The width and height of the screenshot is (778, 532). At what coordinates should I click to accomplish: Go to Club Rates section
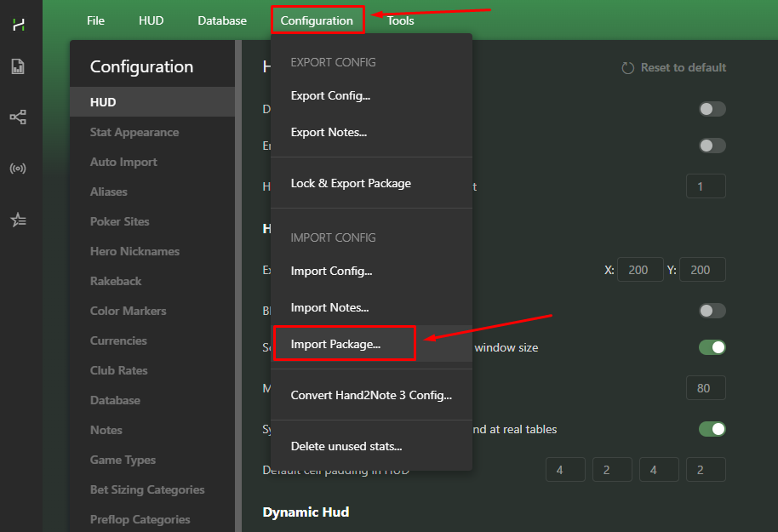[x=152, y=370]
